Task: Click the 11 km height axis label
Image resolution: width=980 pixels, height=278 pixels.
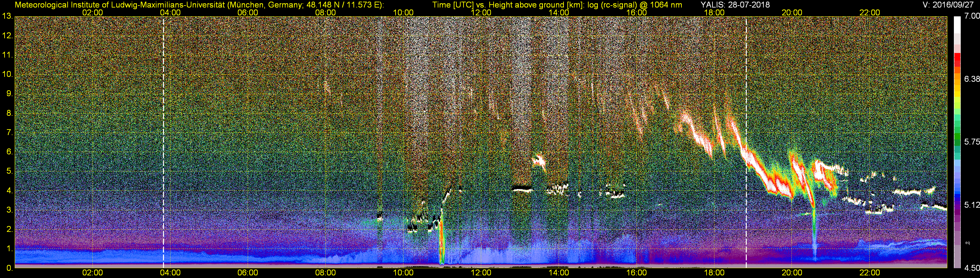Action: 7,55
